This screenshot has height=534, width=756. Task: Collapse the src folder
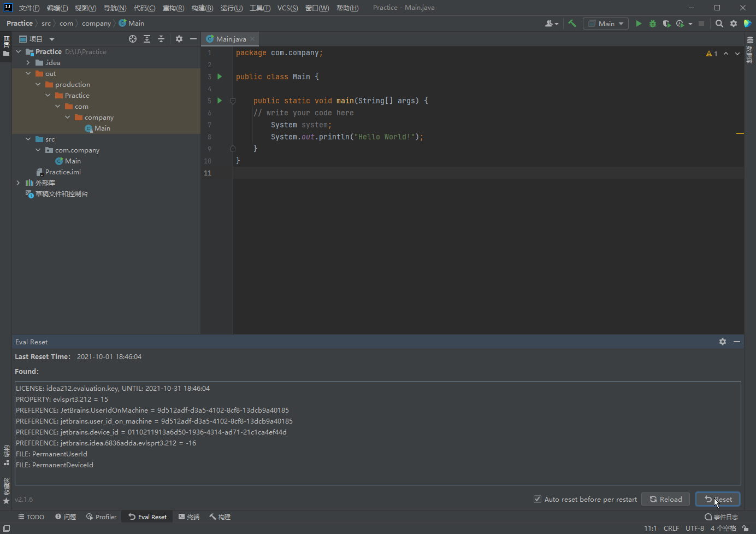(28, 139)
